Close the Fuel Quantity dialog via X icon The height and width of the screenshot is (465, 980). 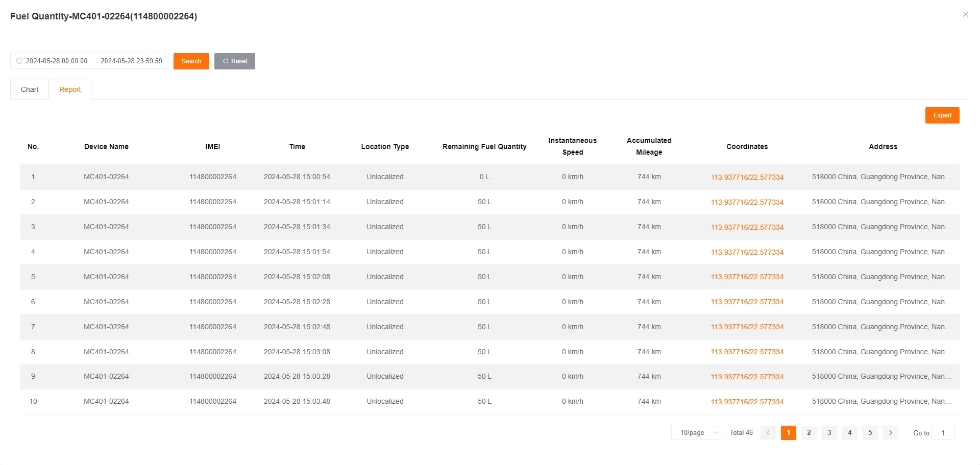(x=966, y=14)
